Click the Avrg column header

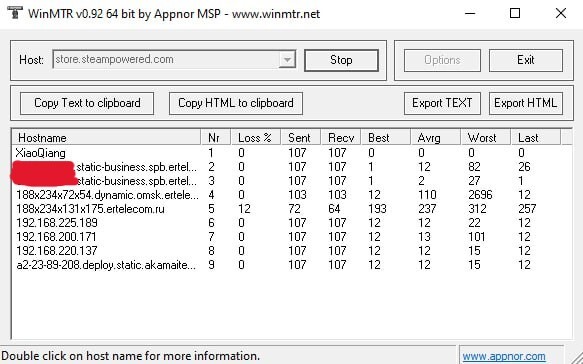pos(436,138)
